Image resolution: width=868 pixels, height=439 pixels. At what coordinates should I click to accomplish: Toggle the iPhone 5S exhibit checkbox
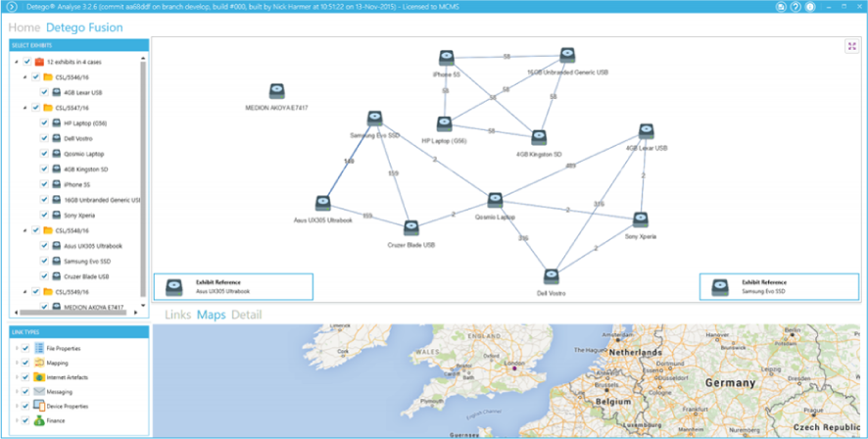click(44, 184)
